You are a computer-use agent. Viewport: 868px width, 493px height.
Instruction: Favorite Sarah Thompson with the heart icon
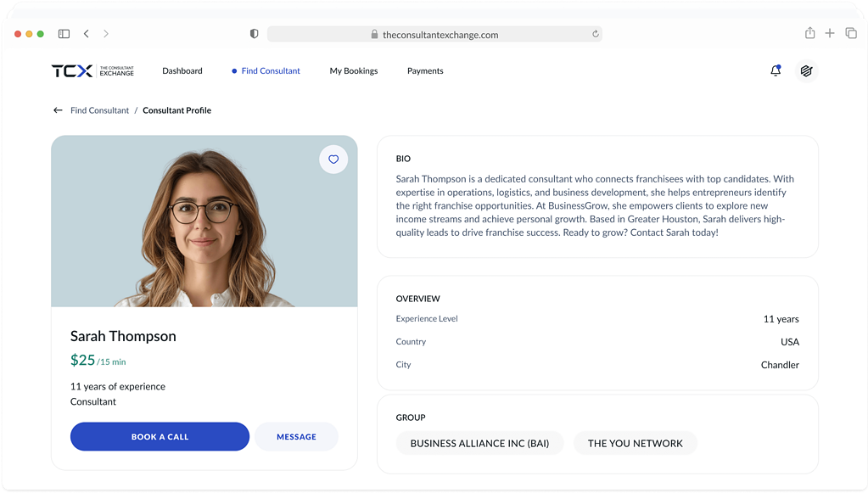click(333, 160)
